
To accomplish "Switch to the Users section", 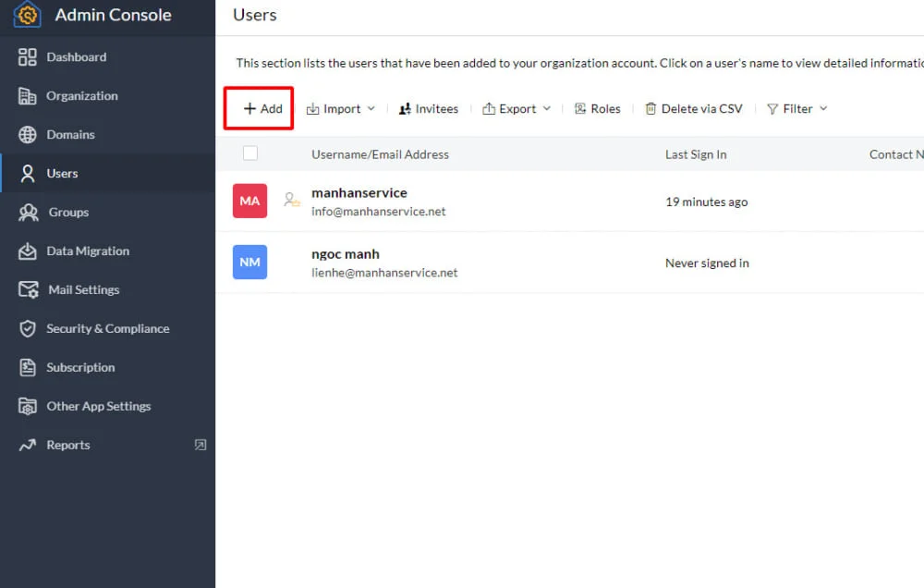I will 65,173.
